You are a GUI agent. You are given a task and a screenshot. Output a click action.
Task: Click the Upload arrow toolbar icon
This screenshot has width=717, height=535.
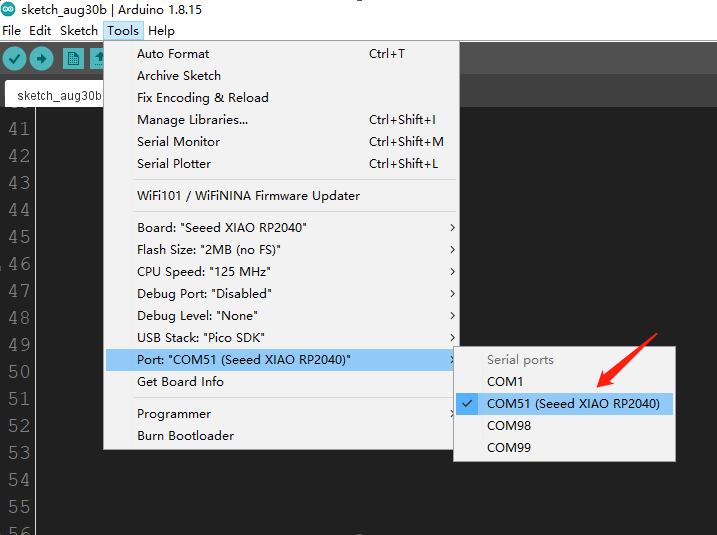pyautogui.click(x=42, y=59)
